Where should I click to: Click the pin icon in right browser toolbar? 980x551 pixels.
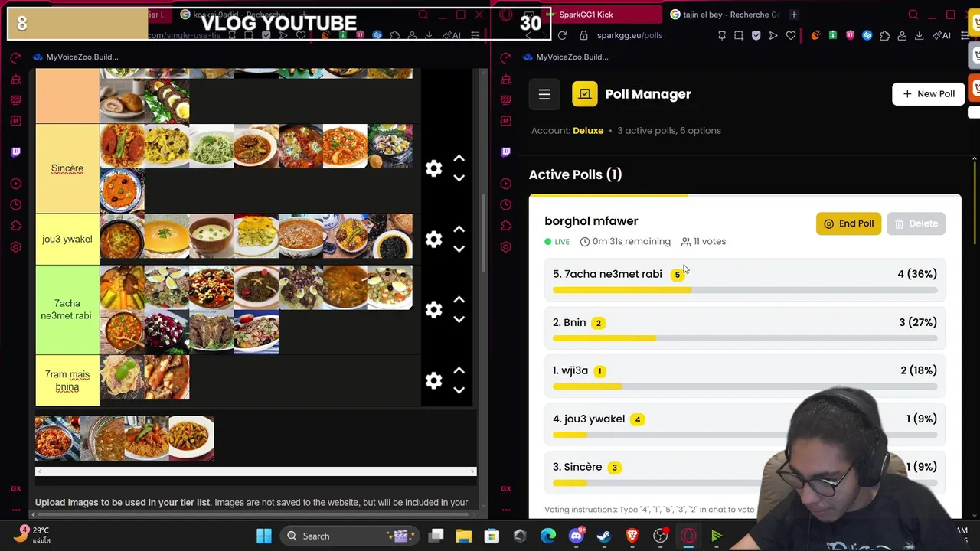(721, 35)
